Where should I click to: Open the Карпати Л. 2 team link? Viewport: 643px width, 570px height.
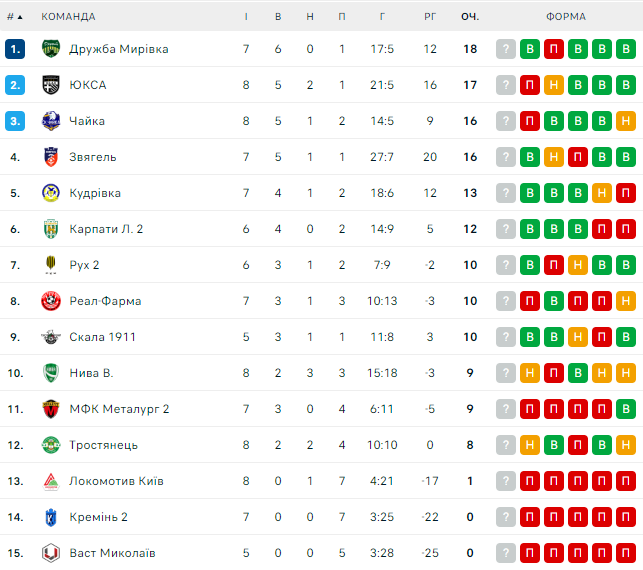pos(106,229)
